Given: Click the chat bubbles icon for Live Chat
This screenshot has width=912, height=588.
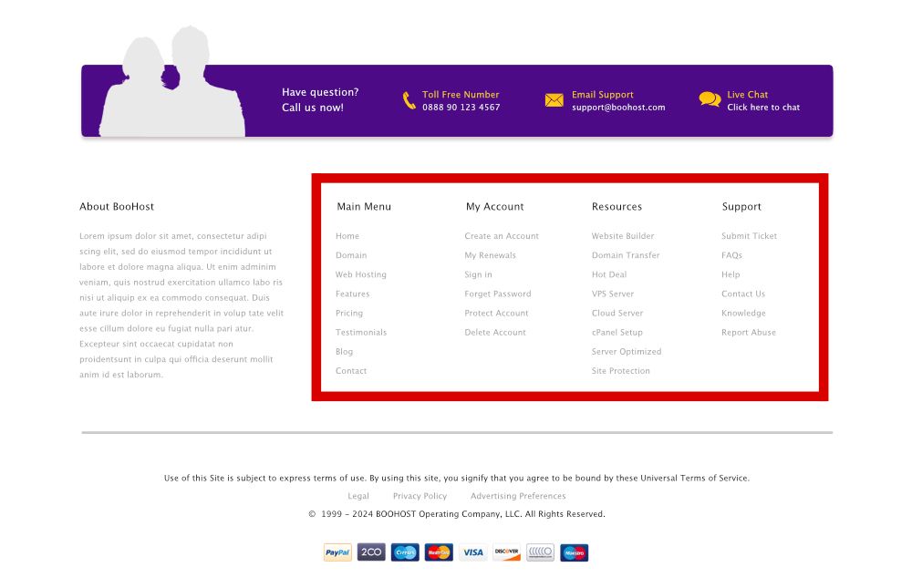Looking at the screenshot, I should (710, 98).
